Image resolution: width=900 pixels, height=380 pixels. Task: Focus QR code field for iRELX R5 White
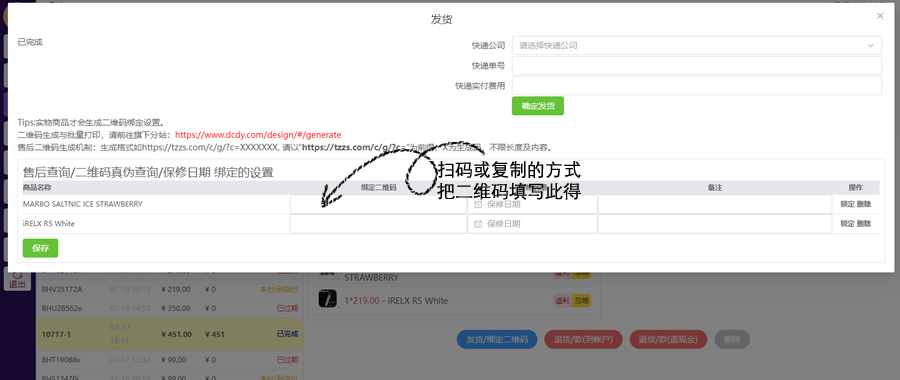(x=378, y=224)
